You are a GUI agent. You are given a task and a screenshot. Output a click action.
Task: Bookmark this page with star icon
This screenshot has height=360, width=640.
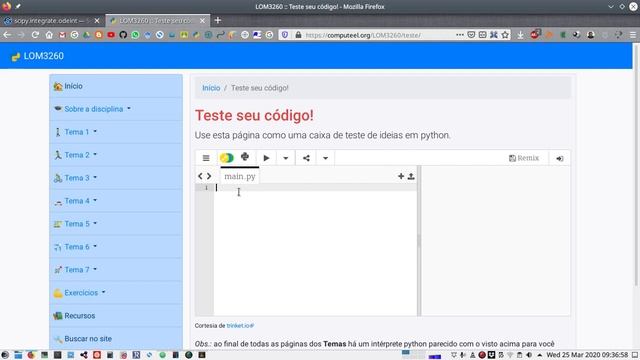505,35
